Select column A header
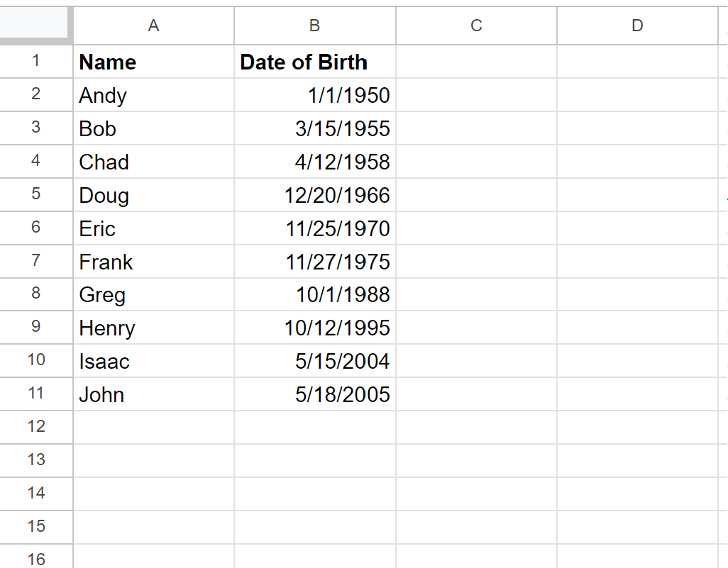 click(153, 26)
